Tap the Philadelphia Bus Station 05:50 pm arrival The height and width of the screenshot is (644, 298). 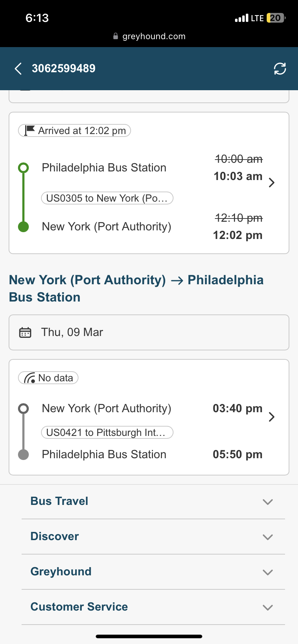104,454
